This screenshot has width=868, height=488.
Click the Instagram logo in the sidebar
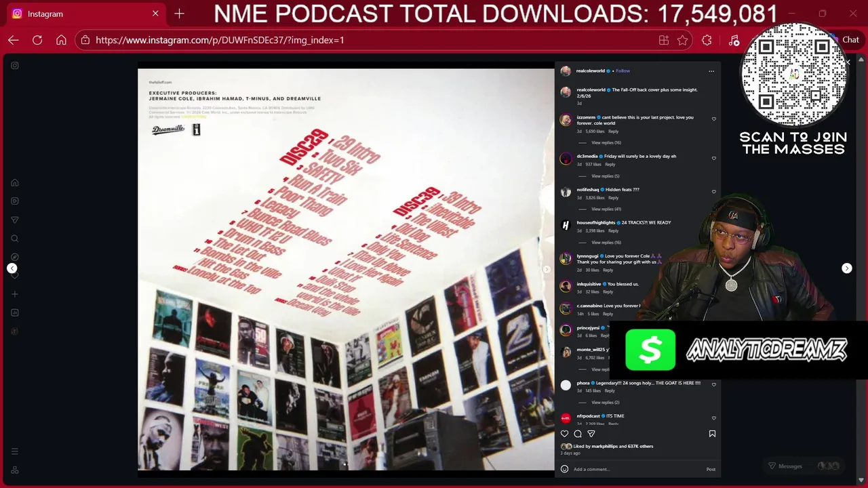point(15,65)
